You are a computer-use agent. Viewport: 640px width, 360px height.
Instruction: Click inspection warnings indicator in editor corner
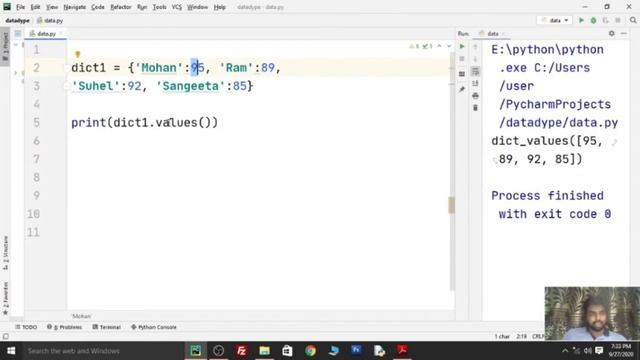[x=421, y=46]
